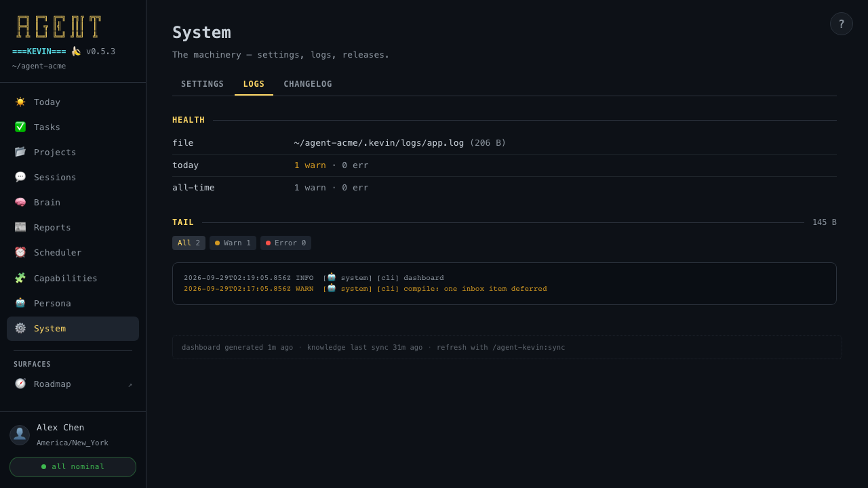Click the AGENT logo

pyautogui.click(x=59, y=27)
